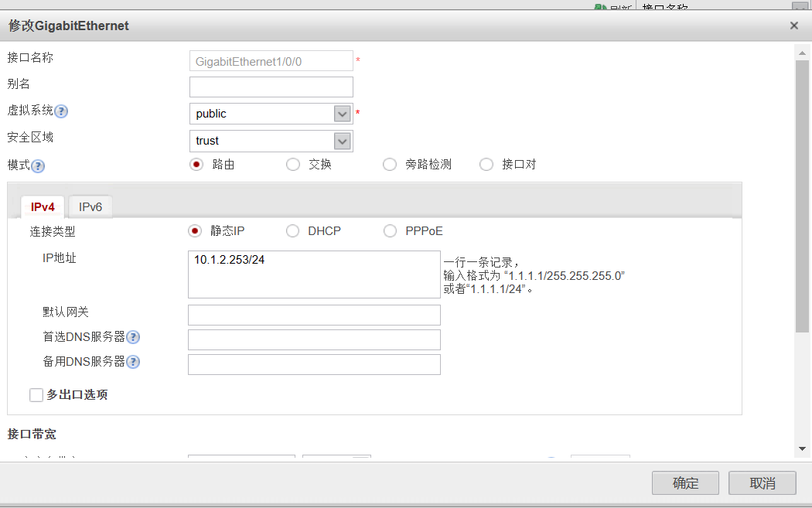Select 路由 mode radio button
The height and width of the screenshot is (508, 812).
click(196, 165)
